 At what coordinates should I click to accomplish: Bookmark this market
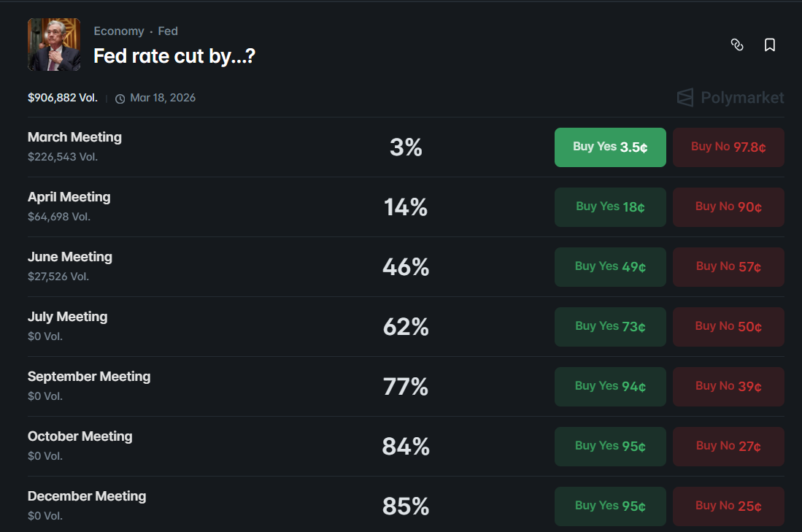point(770,45)
